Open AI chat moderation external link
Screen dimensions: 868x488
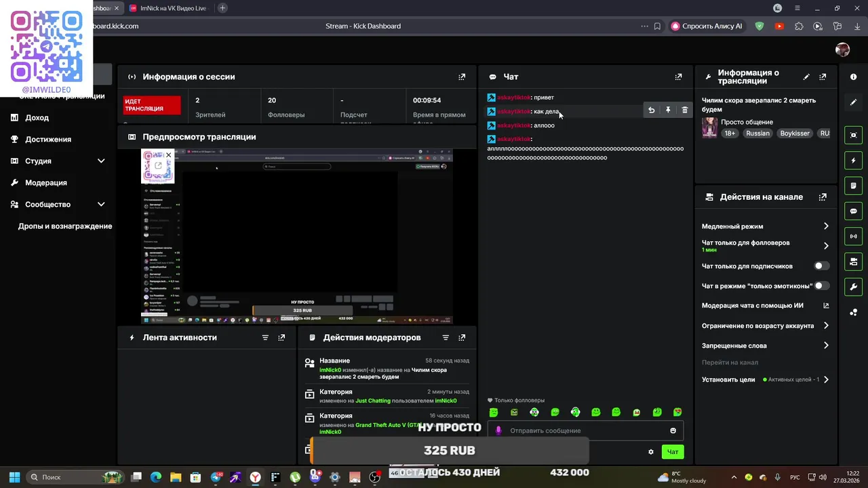tap(825, 306)
